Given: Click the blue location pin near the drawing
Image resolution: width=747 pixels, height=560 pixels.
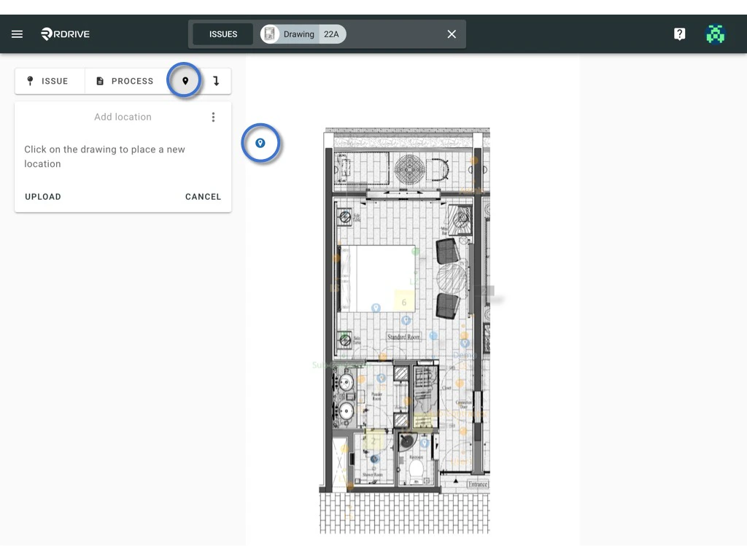Looking at the screenshot, I should pyautogui.click(x=260, y=143).
